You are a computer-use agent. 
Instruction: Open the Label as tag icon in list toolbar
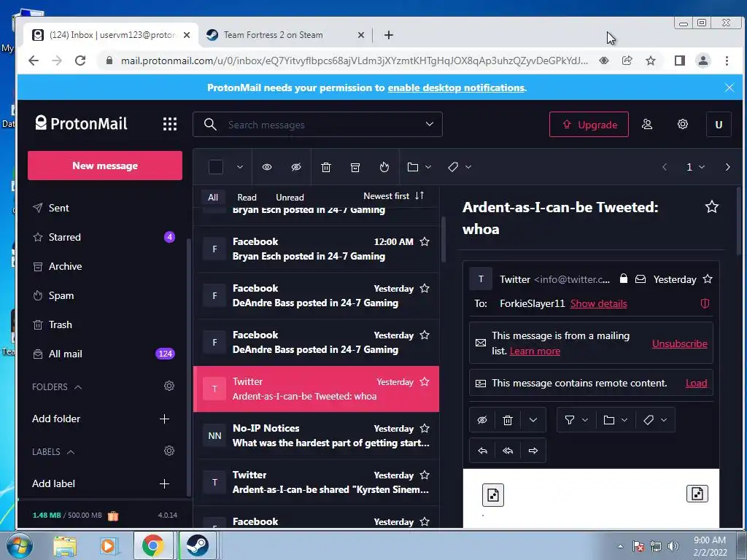[453, 167]
